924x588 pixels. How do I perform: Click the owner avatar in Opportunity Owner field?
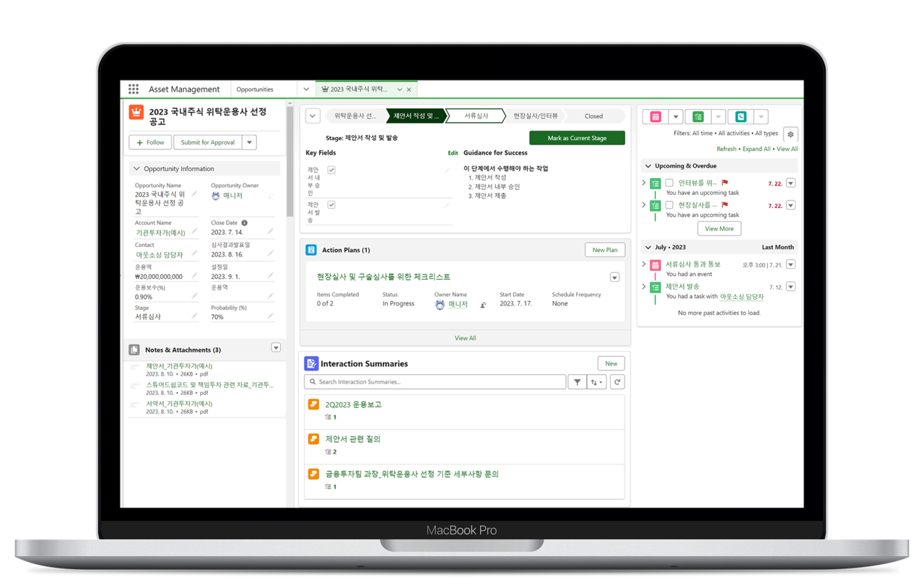(216, 196)
